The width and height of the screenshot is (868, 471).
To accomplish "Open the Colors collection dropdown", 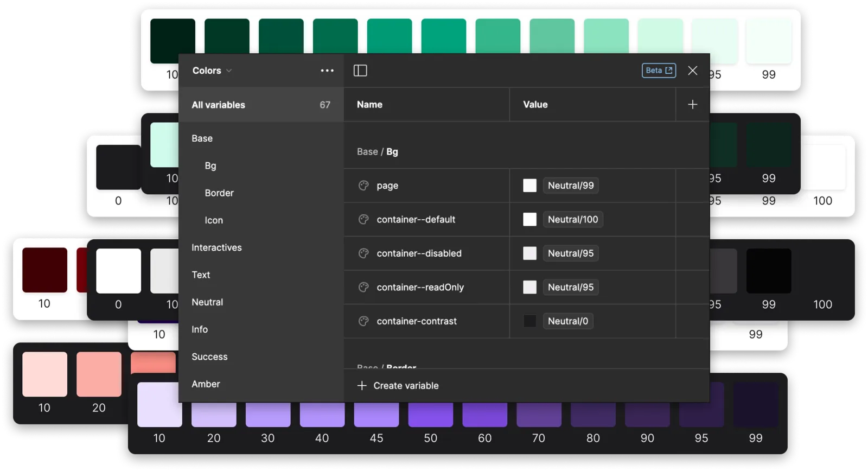I will (212, 71).
